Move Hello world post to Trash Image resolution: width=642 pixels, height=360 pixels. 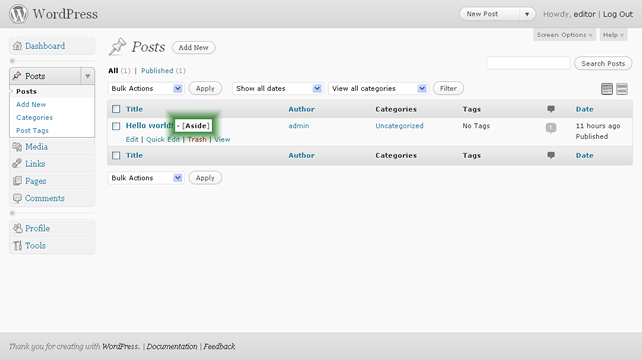click(197, 140)
